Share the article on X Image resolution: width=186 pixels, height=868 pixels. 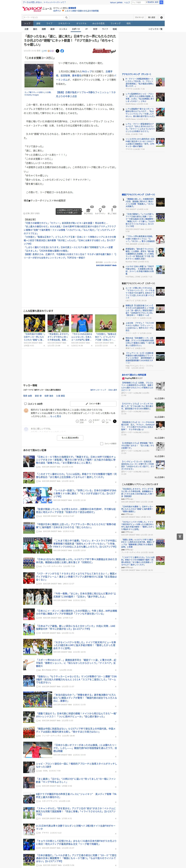point(57,51)
